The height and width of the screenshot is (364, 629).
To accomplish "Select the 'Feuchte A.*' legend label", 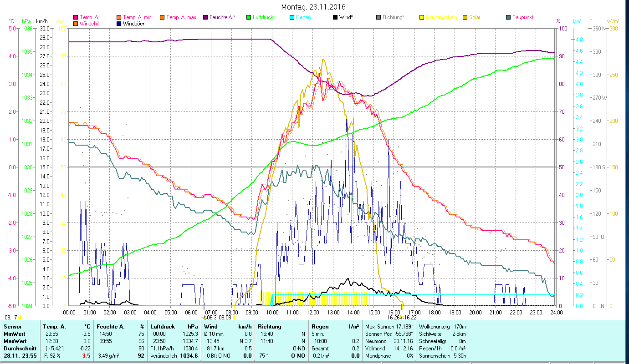I will coord(222,18).
